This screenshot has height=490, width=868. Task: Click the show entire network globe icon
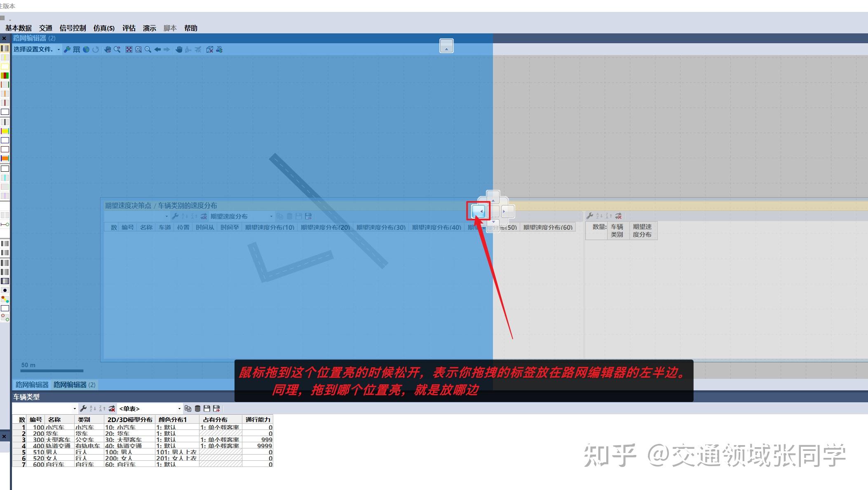(87, 49)
